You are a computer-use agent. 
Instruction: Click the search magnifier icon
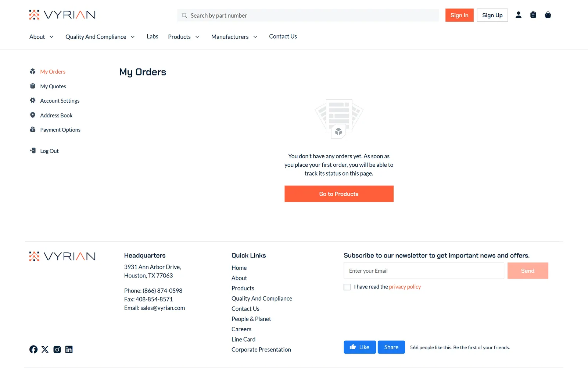click(184, 15)
